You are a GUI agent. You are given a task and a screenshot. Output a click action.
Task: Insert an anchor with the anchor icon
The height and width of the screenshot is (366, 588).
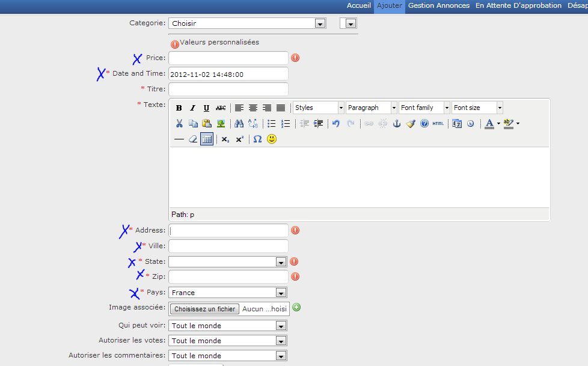(x=396, y=124)
